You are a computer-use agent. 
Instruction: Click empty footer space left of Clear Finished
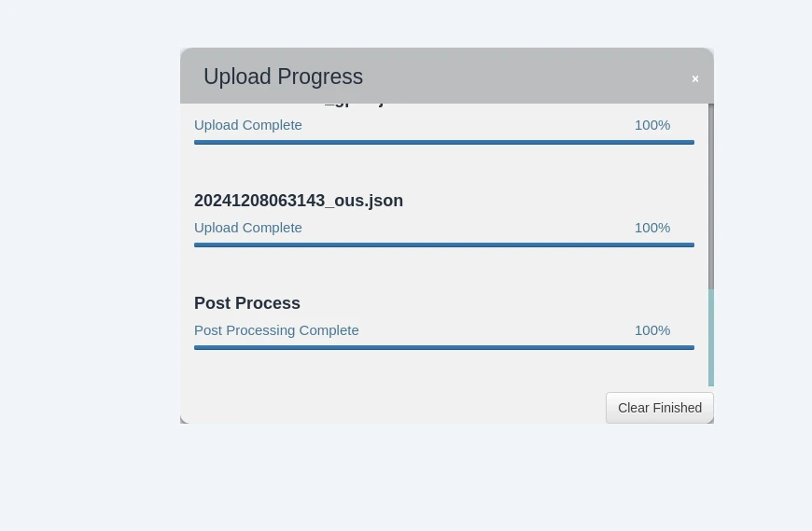[394, 408]
